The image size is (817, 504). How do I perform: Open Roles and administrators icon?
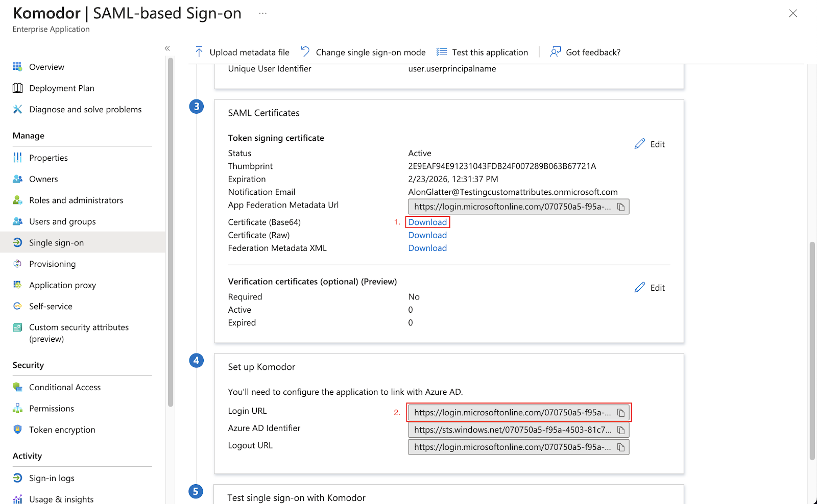coord(17,200)
